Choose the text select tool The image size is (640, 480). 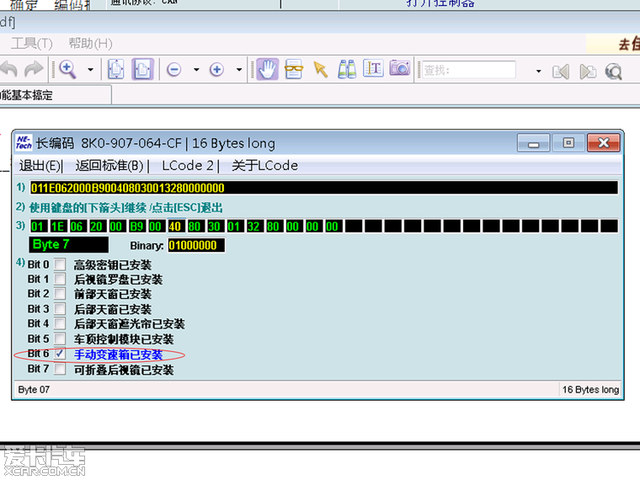click(x=373, y=69)
